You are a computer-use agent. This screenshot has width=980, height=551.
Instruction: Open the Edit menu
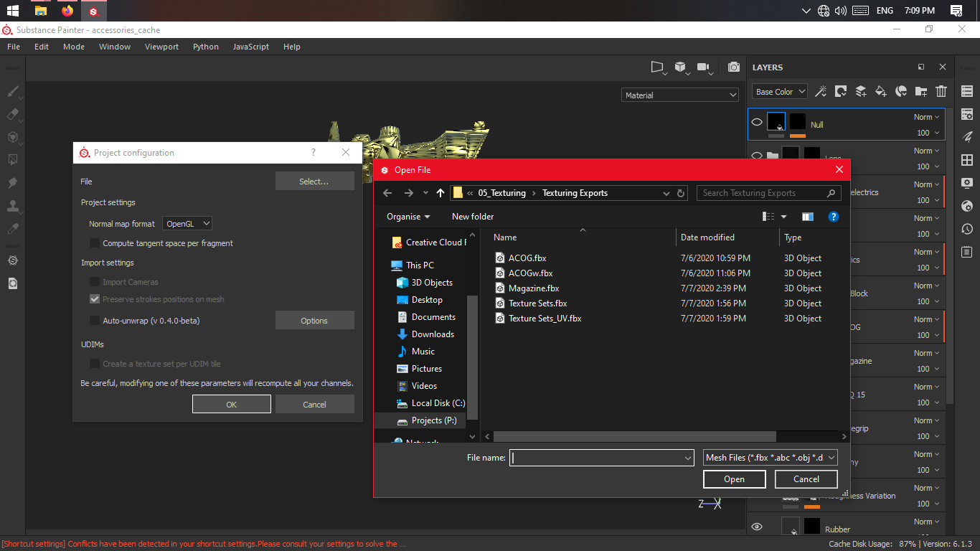[x=42, y=47]
